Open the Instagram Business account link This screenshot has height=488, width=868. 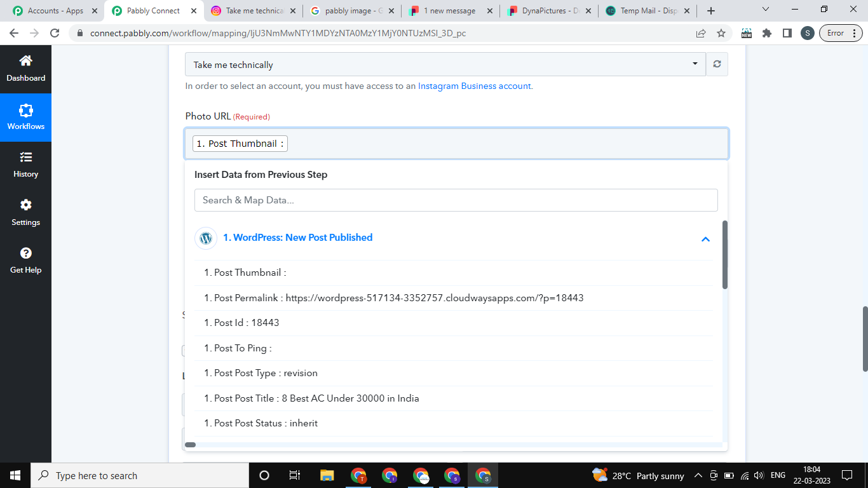pos(474,86)
